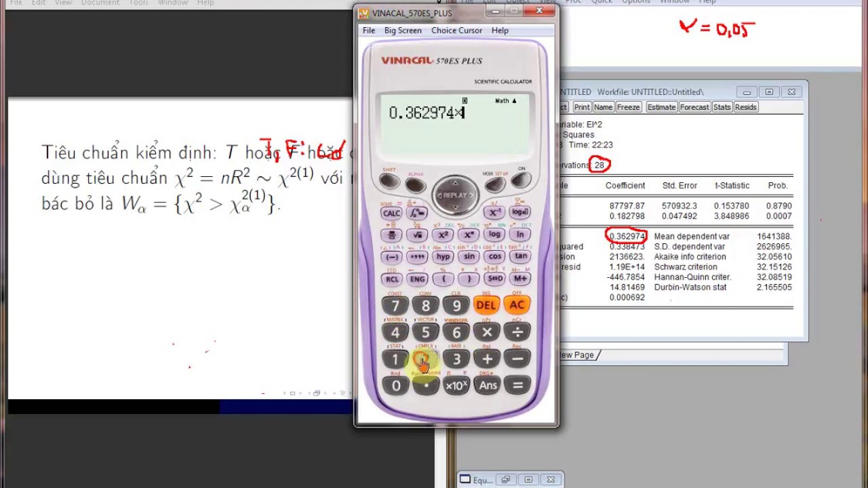Tap the RCL key

click(391, 279)
